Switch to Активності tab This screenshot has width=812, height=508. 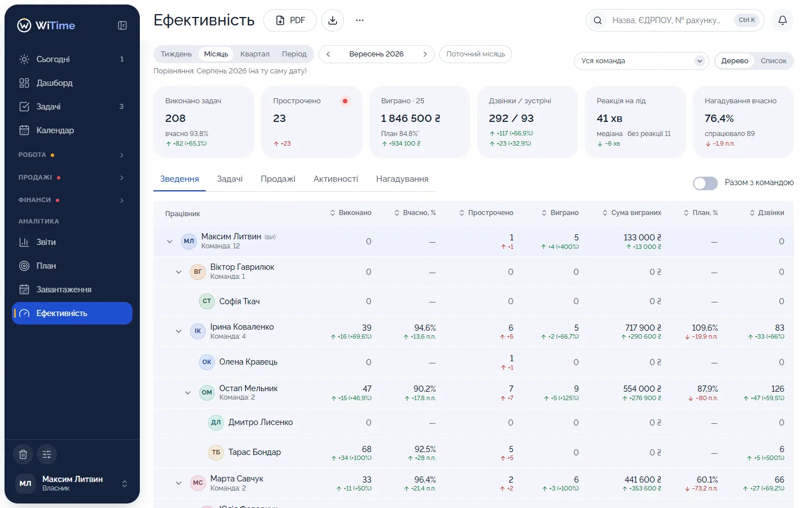tap(336, 179)
